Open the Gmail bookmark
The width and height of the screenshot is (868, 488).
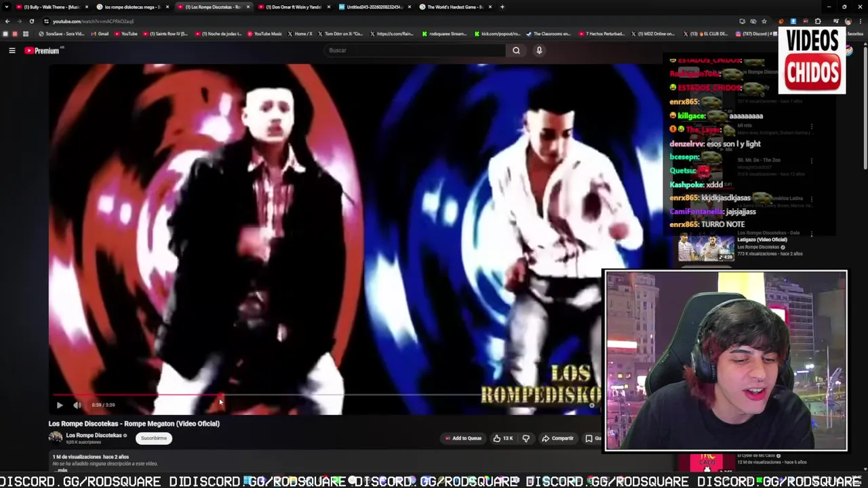100,34
